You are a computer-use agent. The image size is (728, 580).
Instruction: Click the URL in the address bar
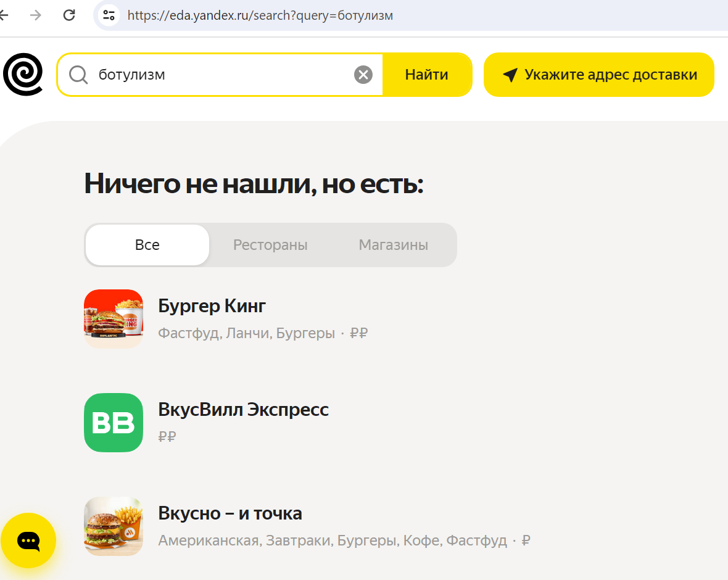(x=260, y=15)
